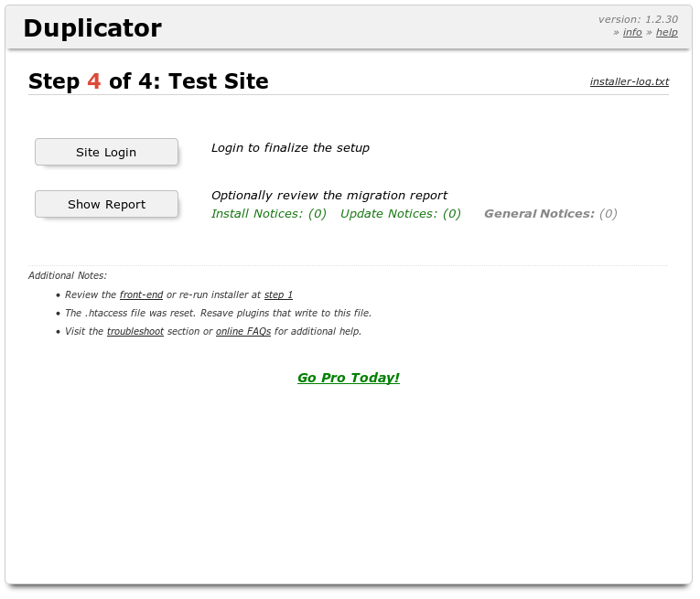Click the version: 1.2.30 label
This screenshot has height=599, width=700.
(638, 19)
